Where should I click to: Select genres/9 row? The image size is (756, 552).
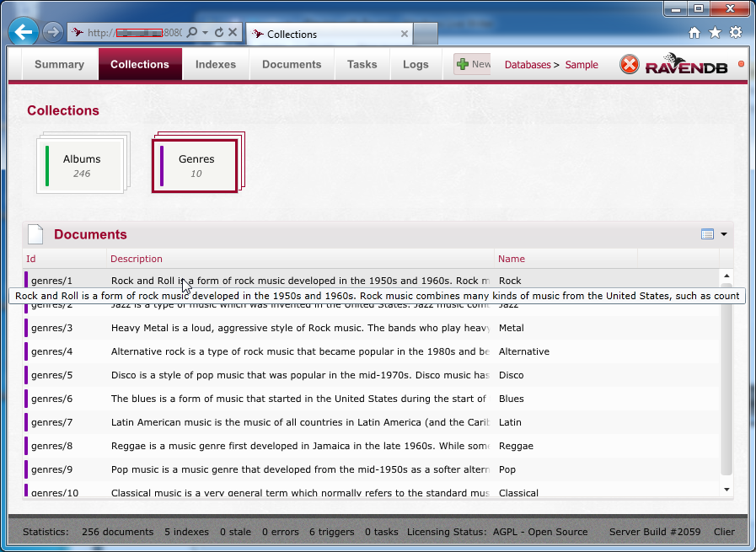(x=371, y=469)
